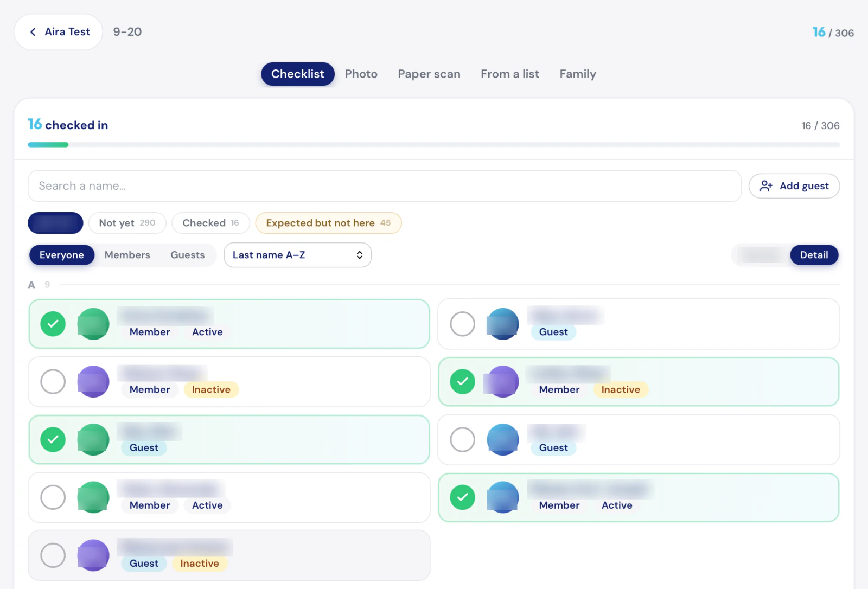Screen dimensions: 868x589
Task: Click the green avatar on the checked Guest card
Action: coord(93,440)
